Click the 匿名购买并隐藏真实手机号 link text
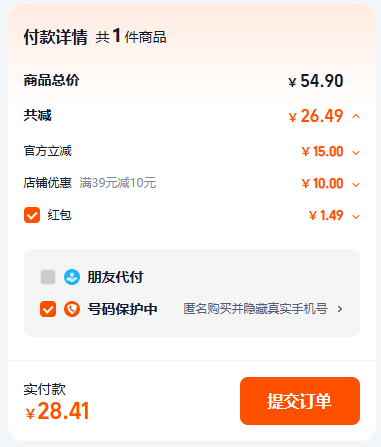381x447 pixels. [x=255, y=309]
